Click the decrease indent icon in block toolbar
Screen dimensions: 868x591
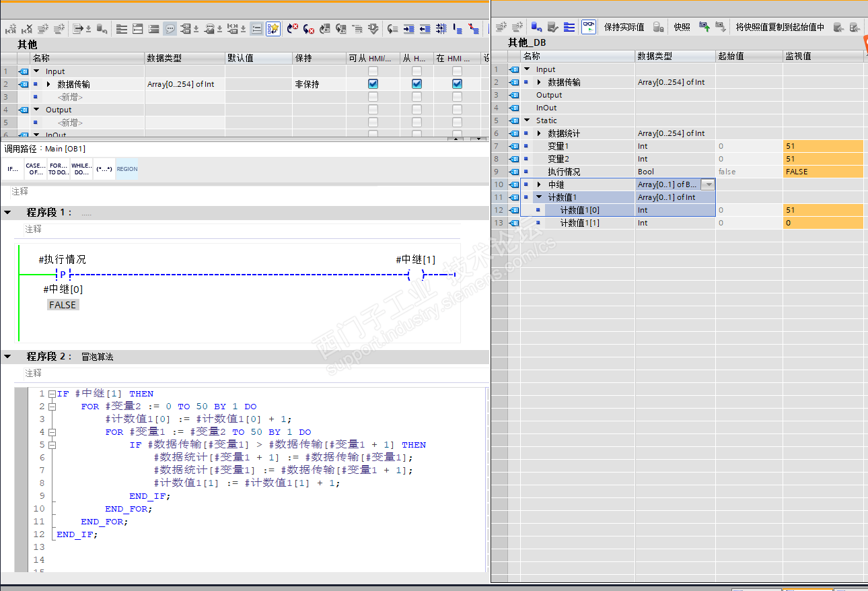[425, 29]
